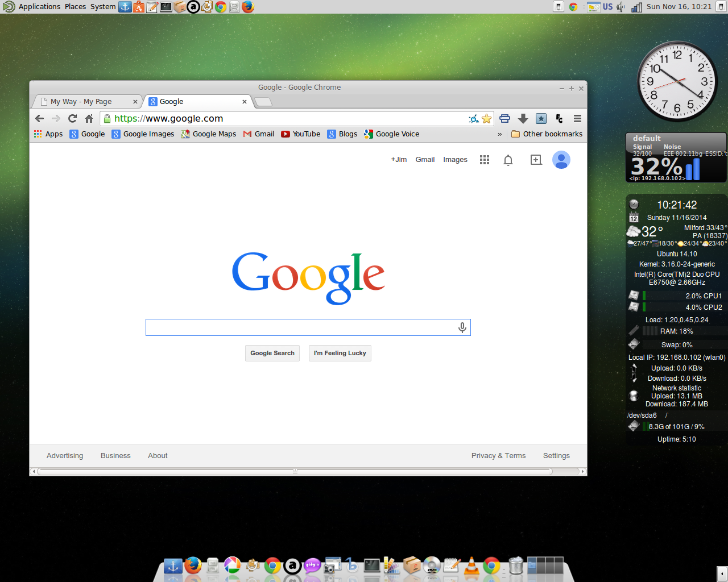Click the tab search icon in address bar
Viewport: 728px width, 582px height.
pos(474,118)
